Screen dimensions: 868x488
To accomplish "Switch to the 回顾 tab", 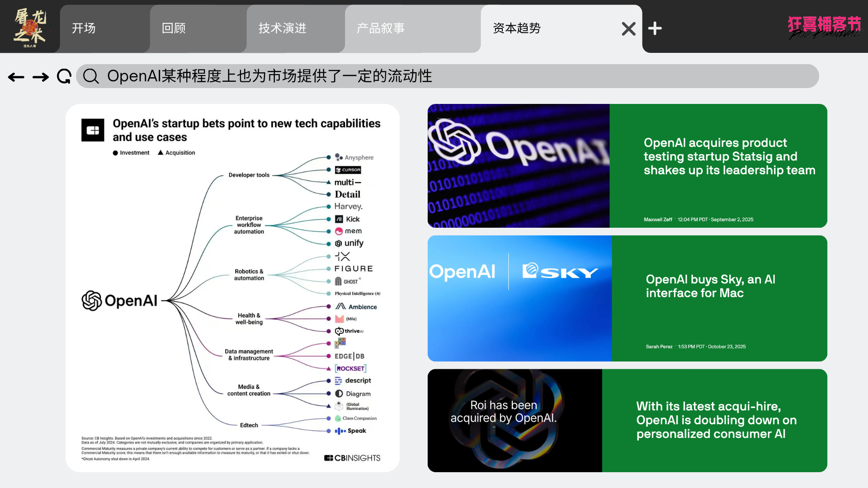I will [174, 28].
